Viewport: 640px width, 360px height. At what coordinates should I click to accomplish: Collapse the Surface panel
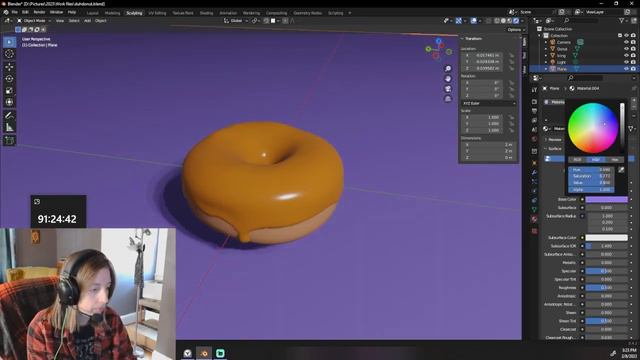(546, 149)
